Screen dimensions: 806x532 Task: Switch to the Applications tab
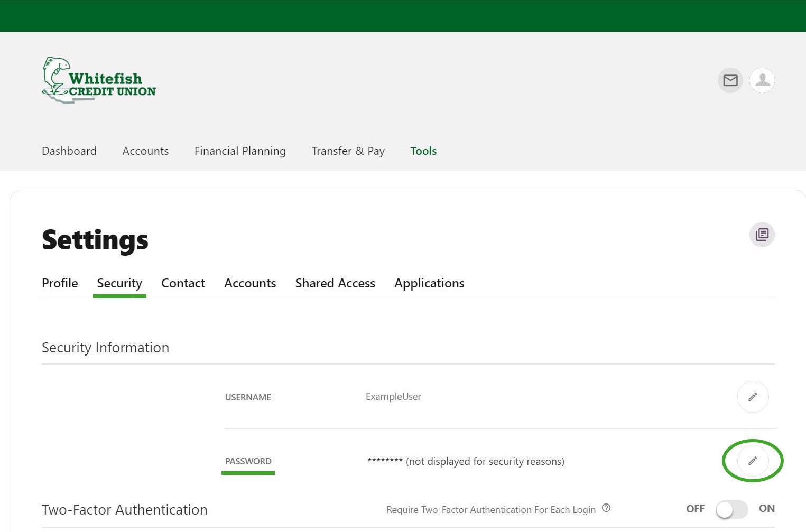[x=429, y=284]
